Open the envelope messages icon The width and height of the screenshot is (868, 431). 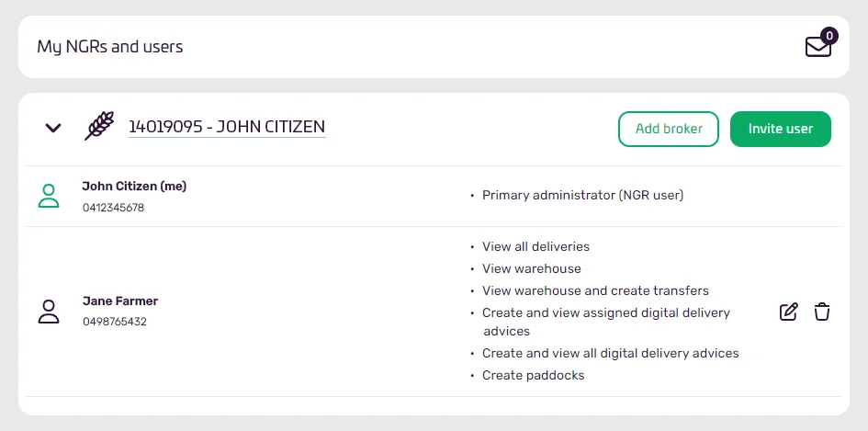click(817, 47)
